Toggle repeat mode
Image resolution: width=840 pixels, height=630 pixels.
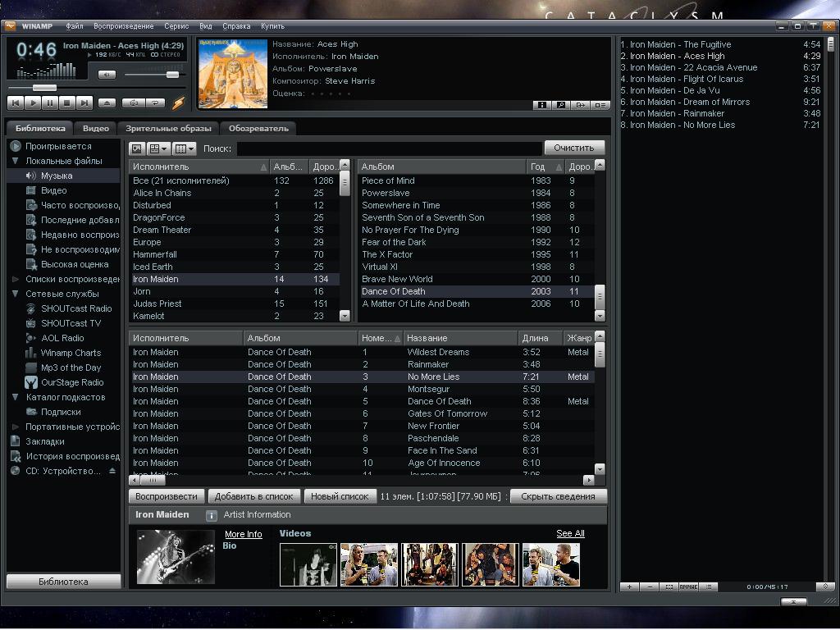154,103
